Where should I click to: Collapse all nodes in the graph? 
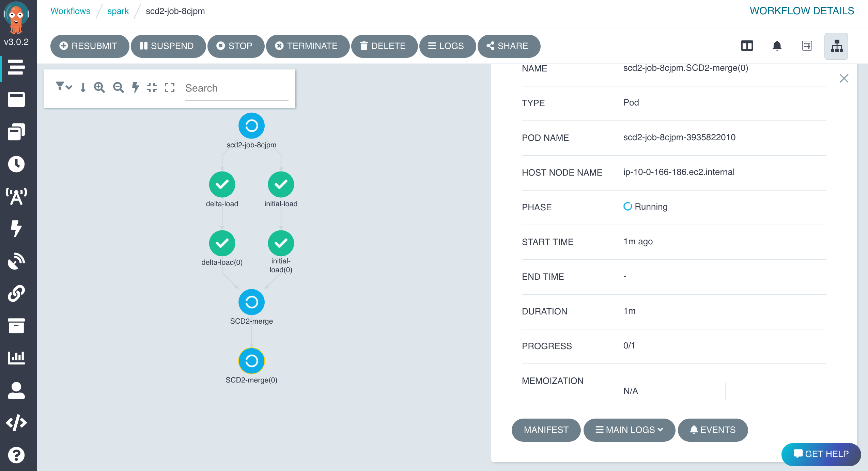(x=152, y=87)
